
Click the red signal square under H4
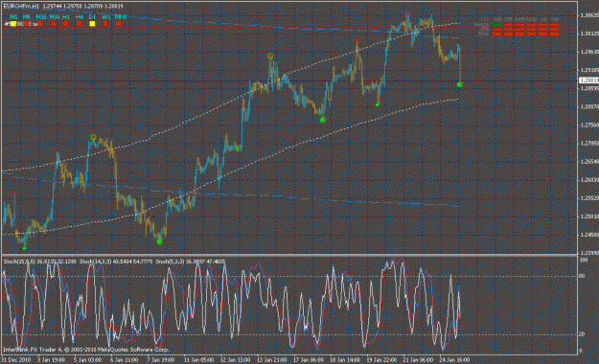80,24
